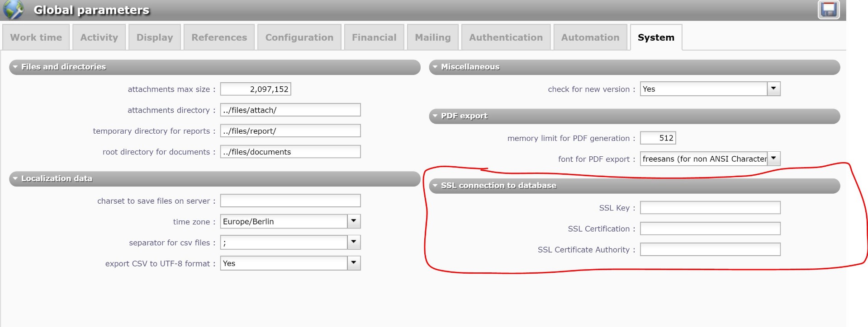Select the Configuration tab
Image resolution: width=868 pixels, height=327 pixels.
click(x=299, y=37)
